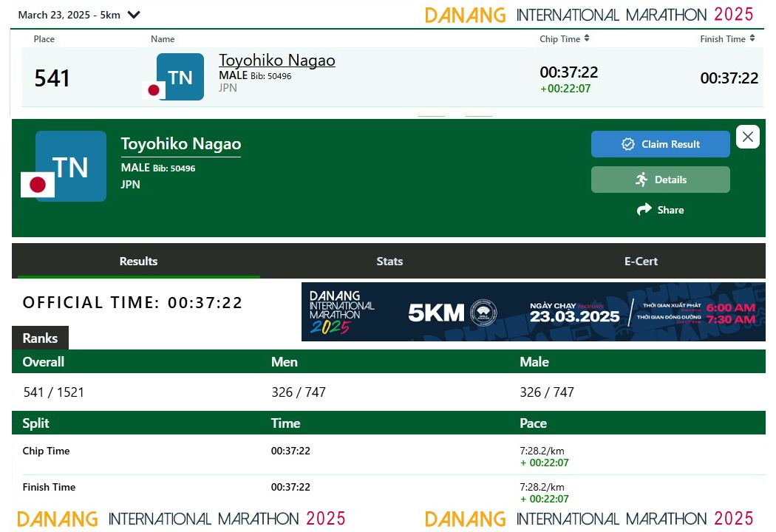Click JPN in the green panel
Viewport: 776px width, 532px height.
[131, 185]
